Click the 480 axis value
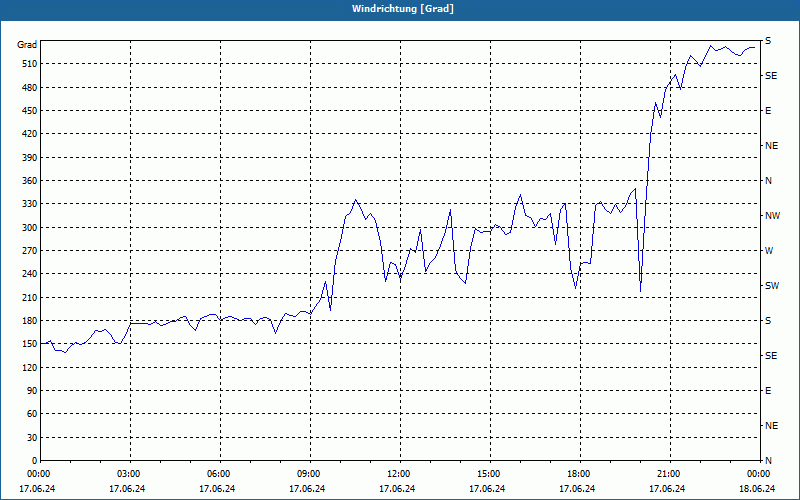The image size is (800, 500). (29, 88)
